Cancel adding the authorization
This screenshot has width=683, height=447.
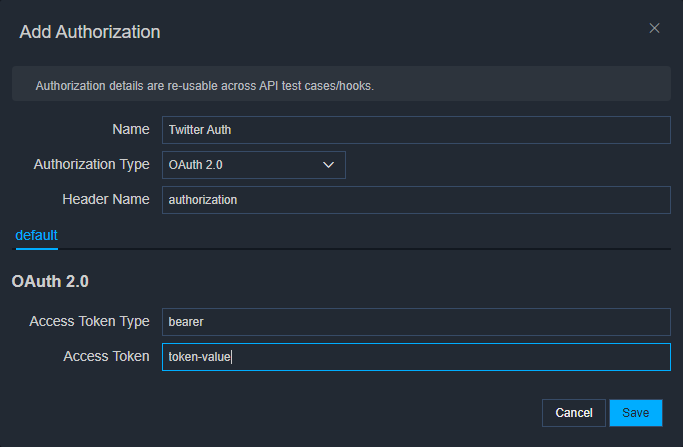[574, 413]
